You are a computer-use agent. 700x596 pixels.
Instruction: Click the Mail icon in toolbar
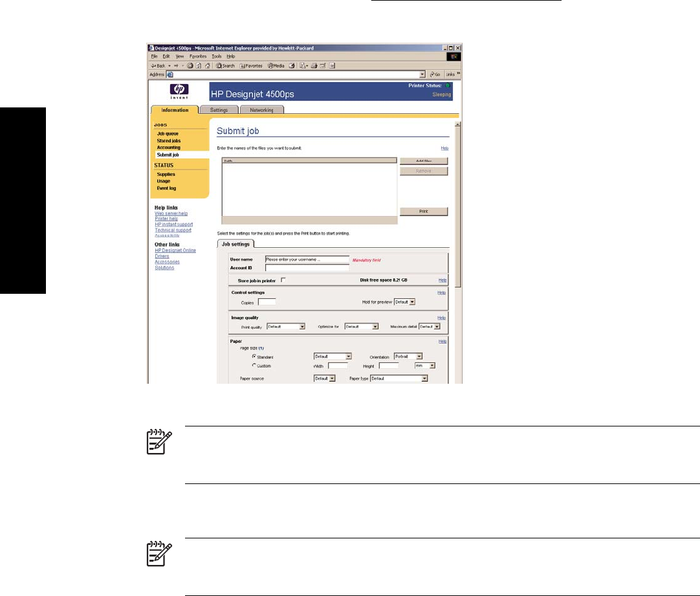[303, 65]
